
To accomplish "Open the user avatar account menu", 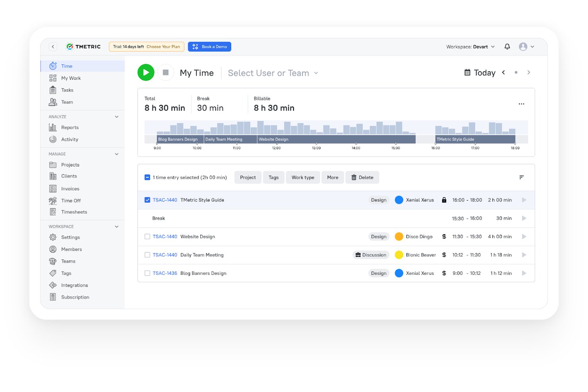I will point(526,46).
